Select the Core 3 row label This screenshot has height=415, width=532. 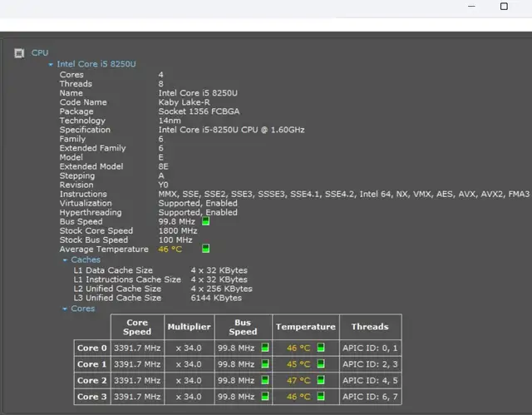[92, 397]
